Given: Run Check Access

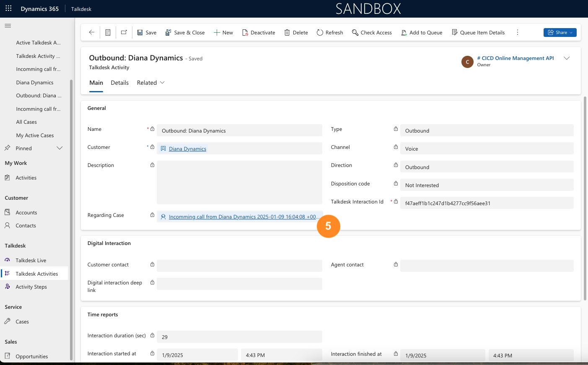Looking at the screenshot, I should pyautogui.click(x=372, y=32).
